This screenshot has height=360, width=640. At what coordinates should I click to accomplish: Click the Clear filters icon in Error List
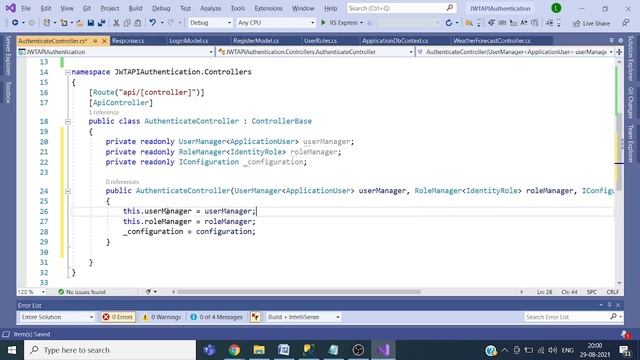pos(255,317)
